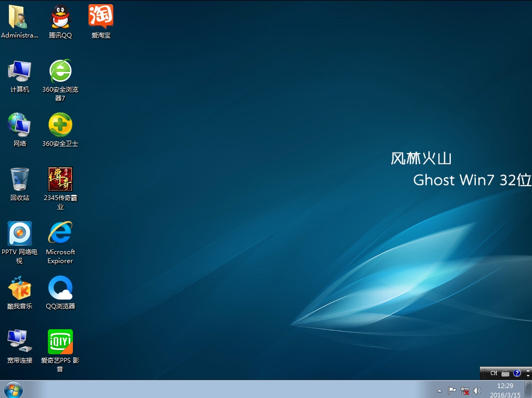Image resolution: width=532 pixels, height=398 pixels.
Task: Open the Action Center flag icon
Action: tap(452, 391)
